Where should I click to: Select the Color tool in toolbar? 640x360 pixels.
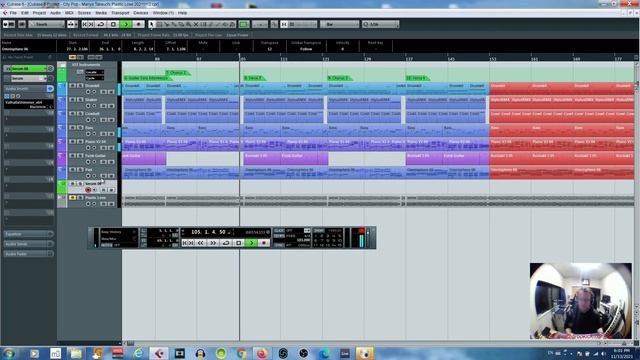(232, 24)
